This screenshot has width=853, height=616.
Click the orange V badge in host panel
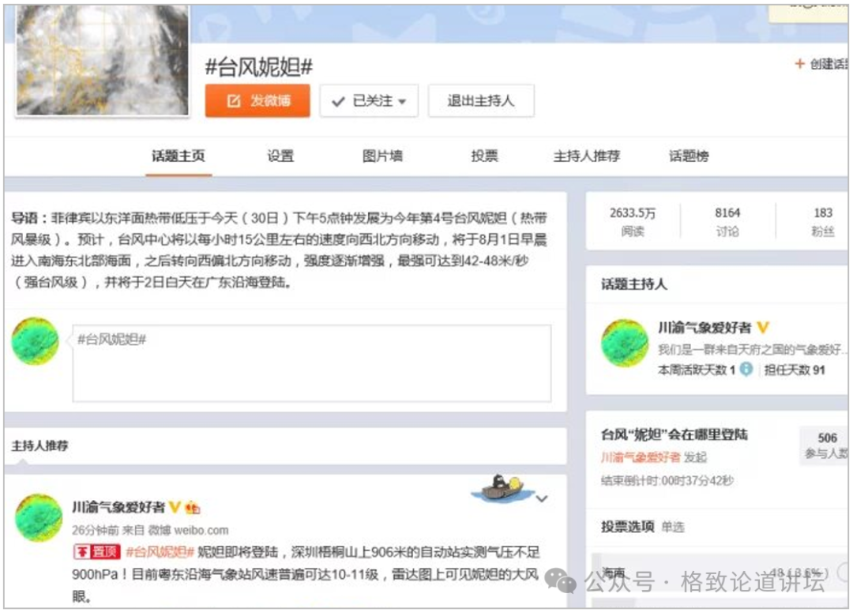[x=763, y=328]
